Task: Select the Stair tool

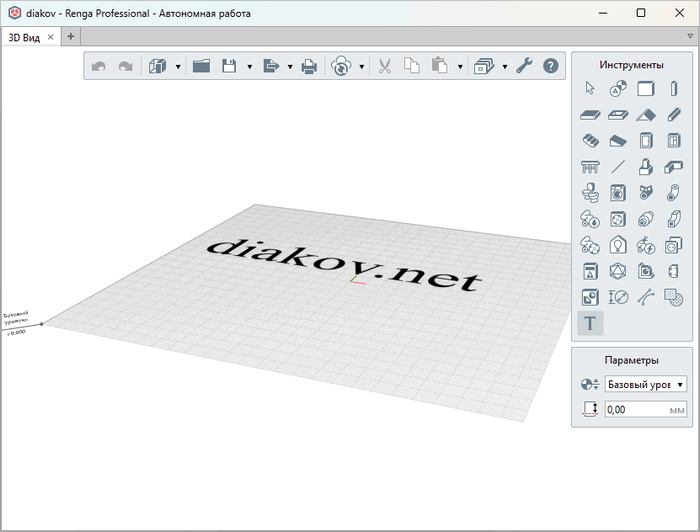Action: [590, 140]
